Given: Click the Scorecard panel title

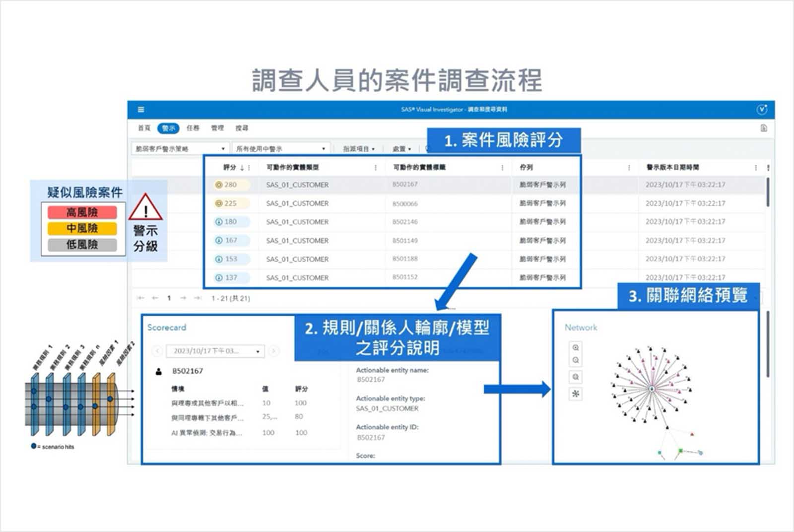Looking at the screenshot, I should [167, 328].
